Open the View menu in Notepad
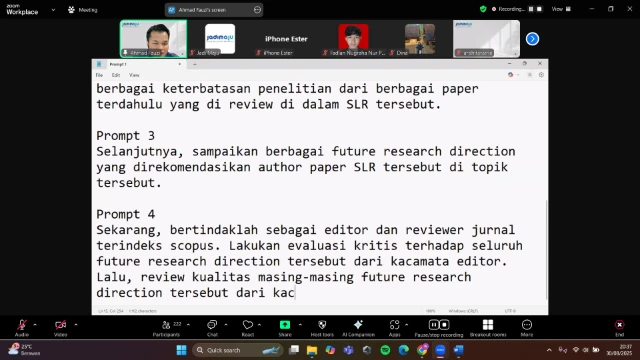Image resolution: width=640 pixels, height=360 pixels. 134,75
